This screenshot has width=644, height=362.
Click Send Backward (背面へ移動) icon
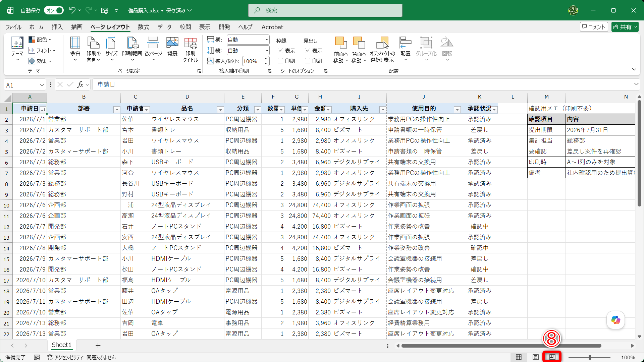[x=359, y=50]
